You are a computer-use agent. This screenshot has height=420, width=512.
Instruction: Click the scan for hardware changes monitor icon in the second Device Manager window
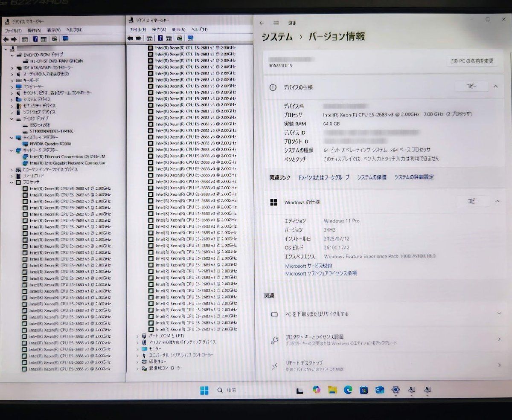191,38
